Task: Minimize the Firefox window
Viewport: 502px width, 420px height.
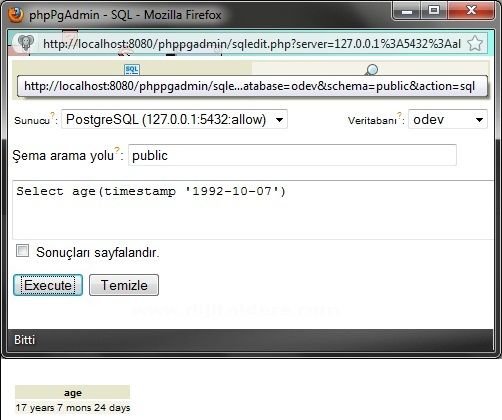Action: click(407, 11)
